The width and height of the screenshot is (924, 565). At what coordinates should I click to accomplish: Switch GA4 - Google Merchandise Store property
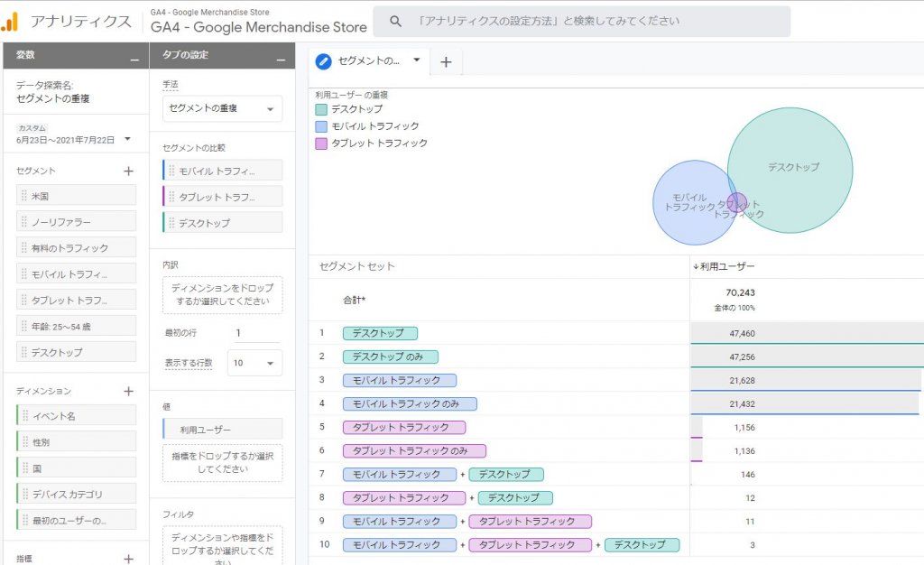[x=259, y=22]
